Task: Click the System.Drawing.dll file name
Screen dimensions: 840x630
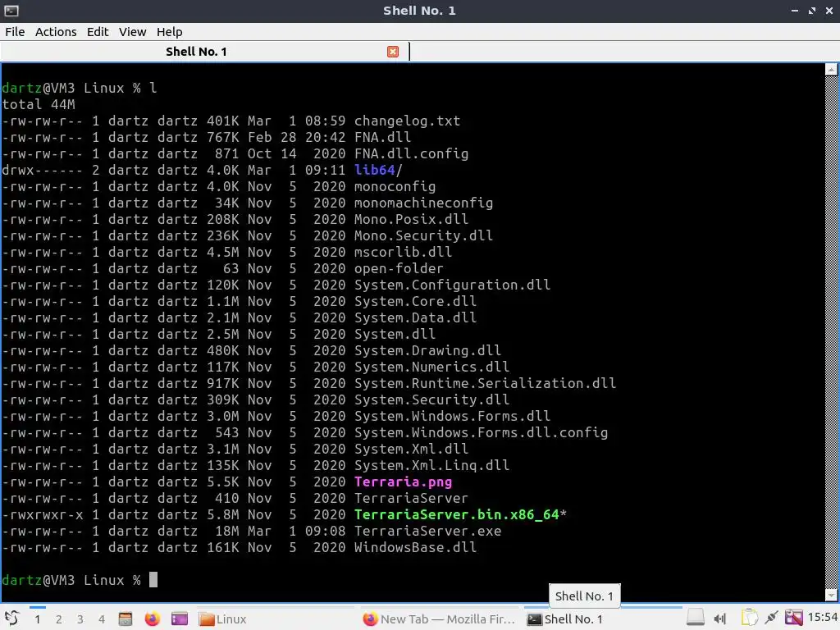Action: coord(427,351)
